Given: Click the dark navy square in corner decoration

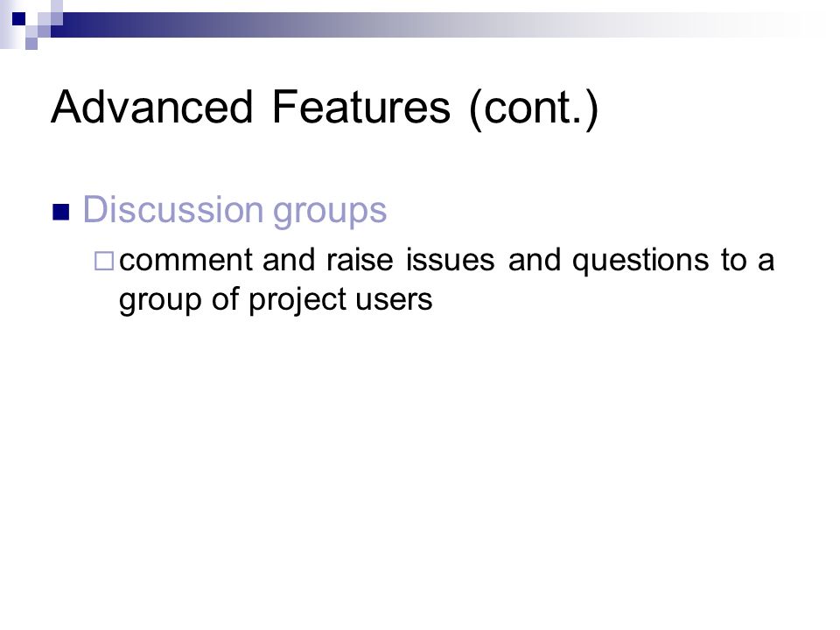Looking at the screenshot, I should pos(18,18).
